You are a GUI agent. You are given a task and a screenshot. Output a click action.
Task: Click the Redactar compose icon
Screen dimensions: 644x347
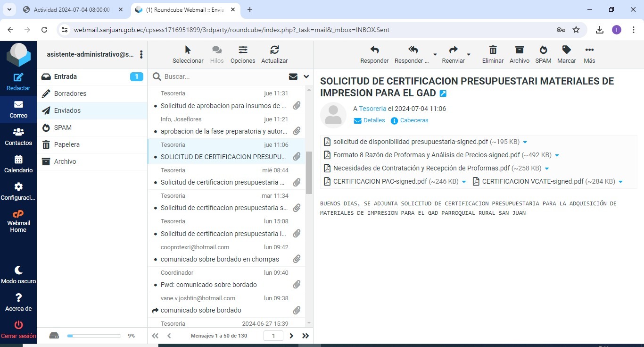(18, 78)
